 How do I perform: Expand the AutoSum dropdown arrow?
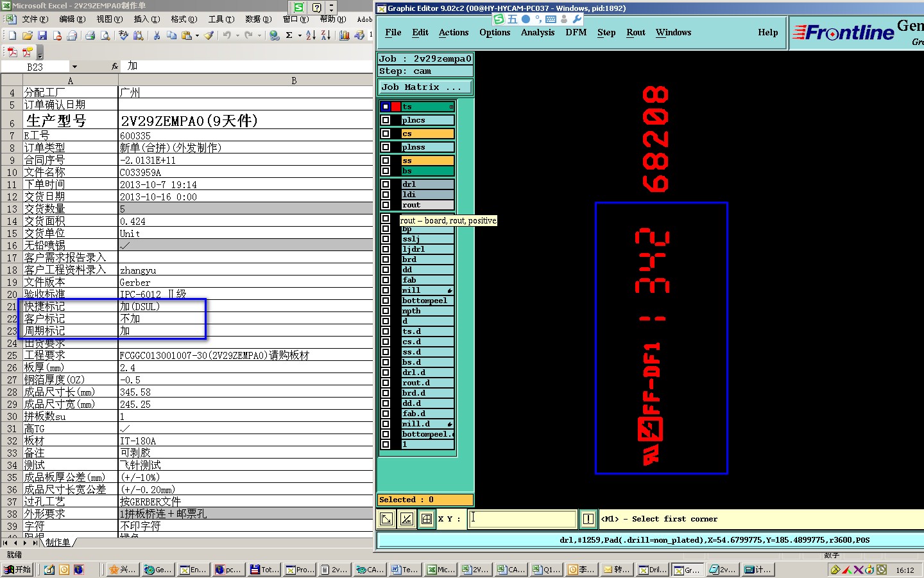300,35
